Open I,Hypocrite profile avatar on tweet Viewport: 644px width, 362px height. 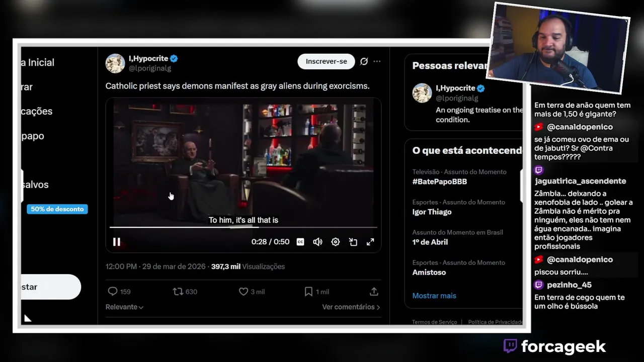pyautogui.click(x=115, y=63)
